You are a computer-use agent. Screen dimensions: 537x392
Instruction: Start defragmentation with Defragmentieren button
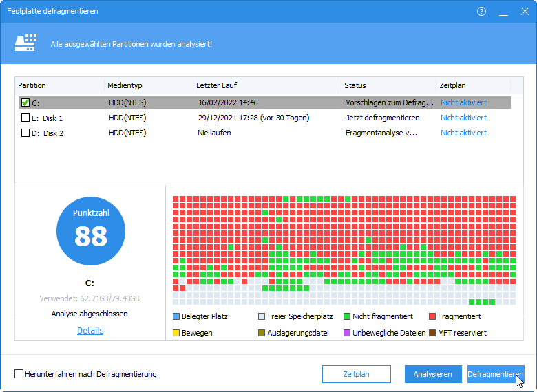pos(496,374)
